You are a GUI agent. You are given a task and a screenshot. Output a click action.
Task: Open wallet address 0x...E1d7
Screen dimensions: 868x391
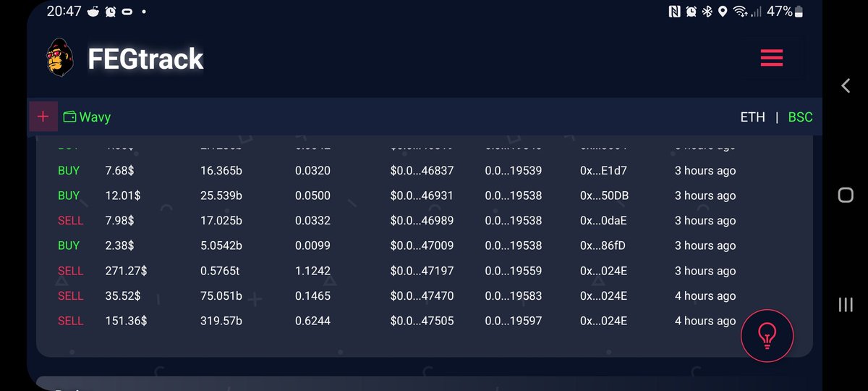coord(603,171)
